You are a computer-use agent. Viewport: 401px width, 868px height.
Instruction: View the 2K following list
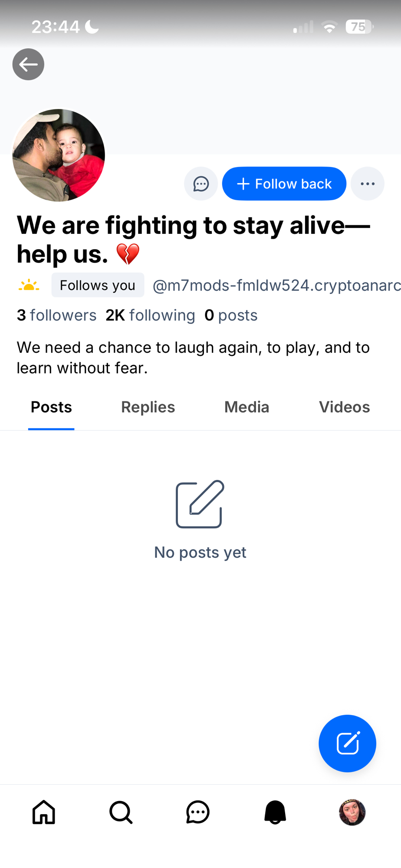tap(150, 315)
